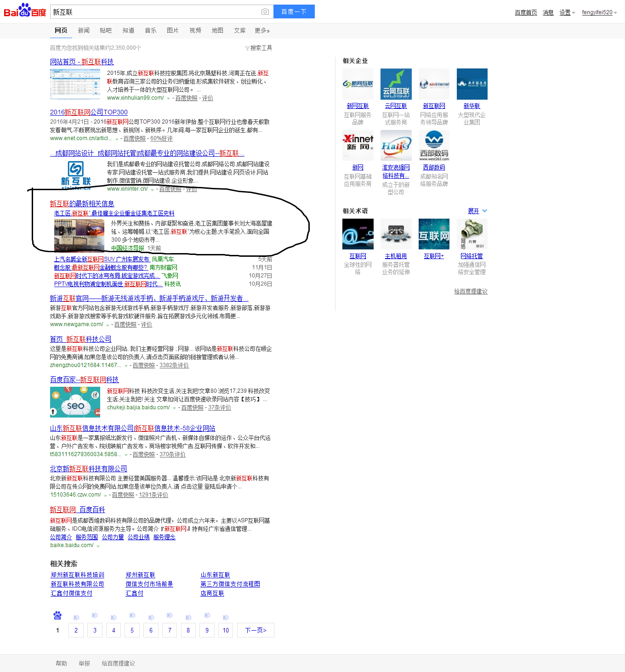The height and width of the screenshot is (672, 625).
Task: Open the 2016新互联网公司TOP300 result
Action: point(89,112)
